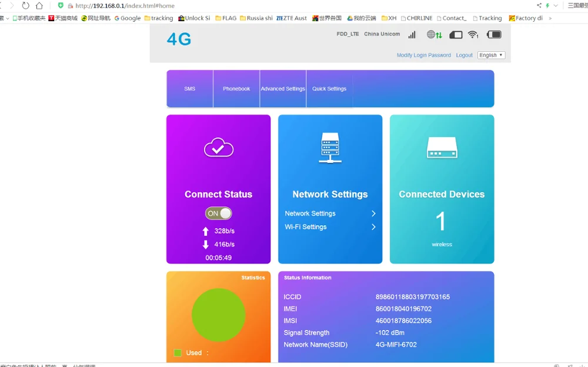Expand Network Settings chevron arrow
The width and height of the screenshot is (588, 367).
click(373, 213)
